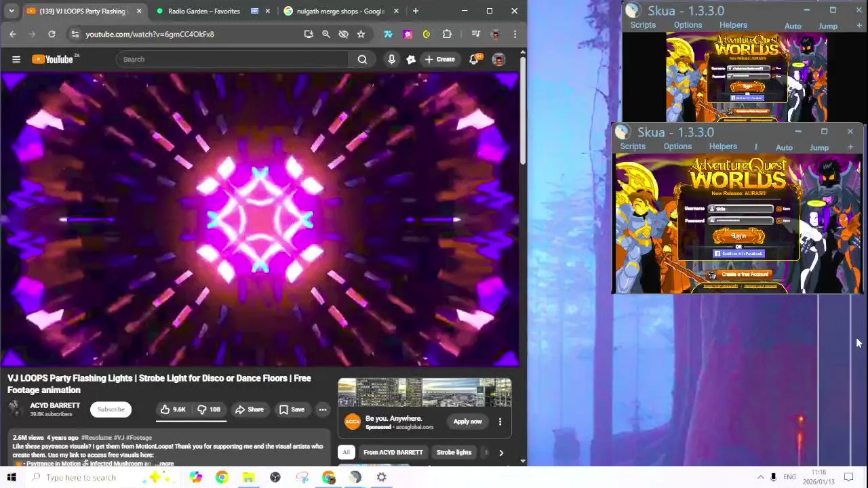Image resolution: width=868 pixels, height=488 pixels.
Task: Click the install app icon in address bar
Action: point(309,34)
